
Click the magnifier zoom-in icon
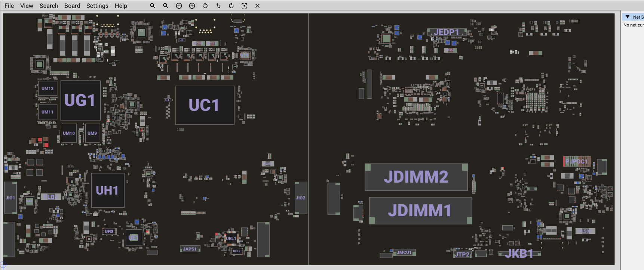tap(166, 6)
